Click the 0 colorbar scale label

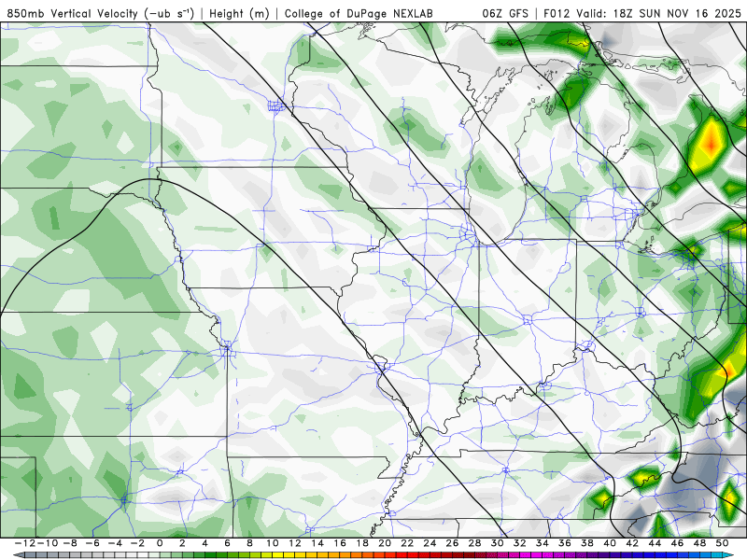pos(160,543)
